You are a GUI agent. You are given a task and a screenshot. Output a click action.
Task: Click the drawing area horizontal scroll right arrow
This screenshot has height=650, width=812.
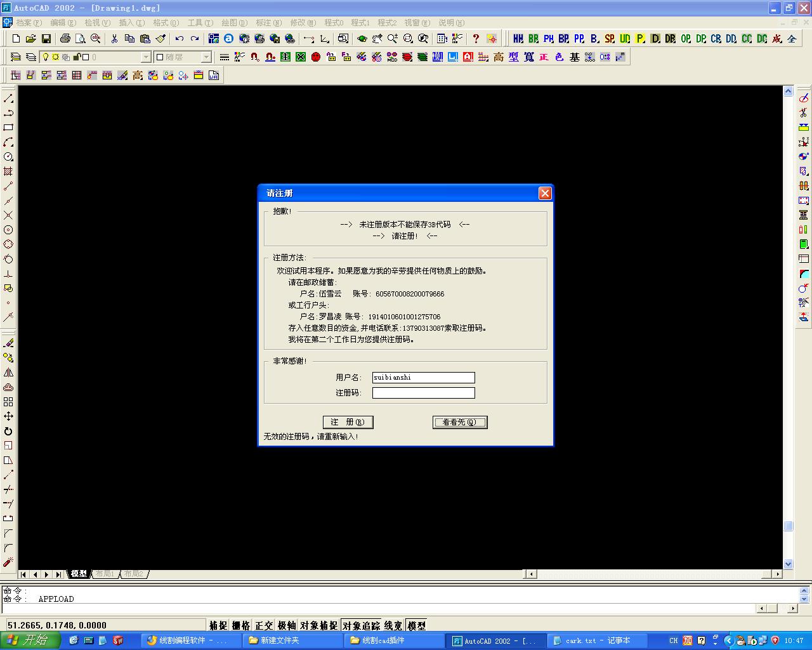[x=777, y=574]
